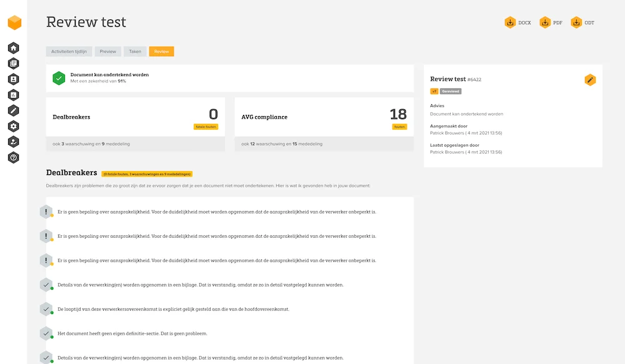Open the Taken tab
Image resolution: width=625 pixels, height=364 pixels.
point(135,51)
